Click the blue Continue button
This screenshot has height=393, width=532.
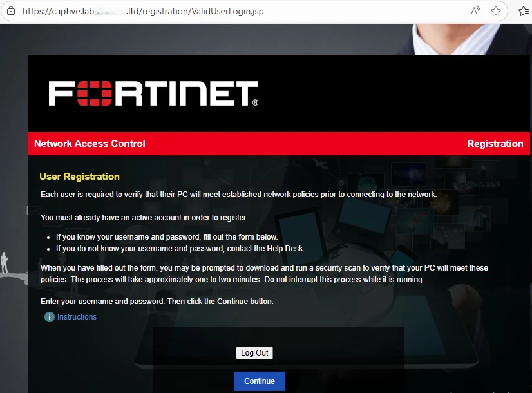(260, 381)
